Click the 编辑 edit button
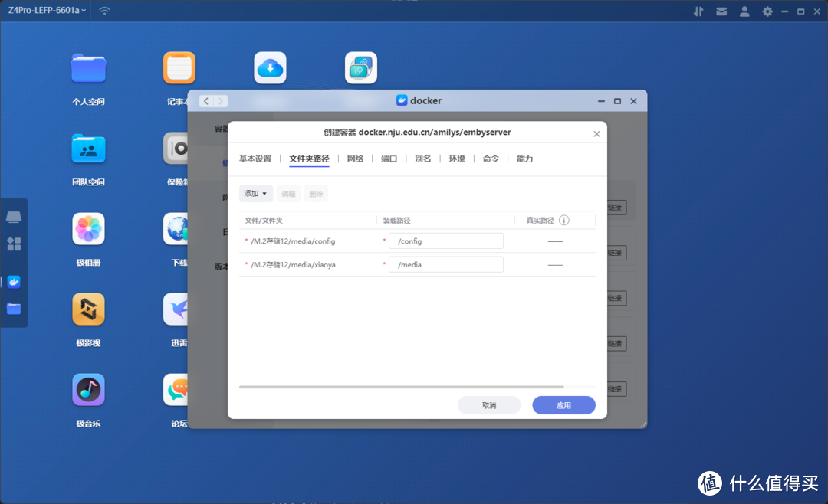This screenshot has width=828, height=504. point(288,194)
